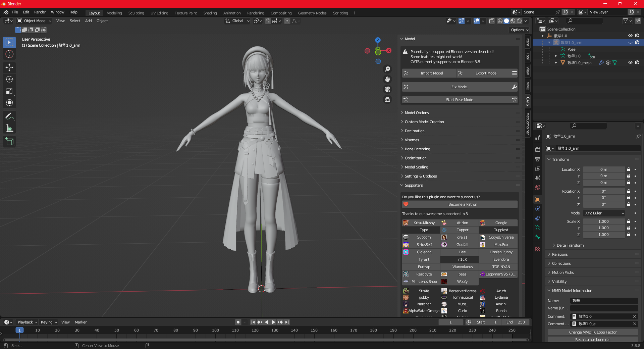Screen dimensions: 644x349
Task: Toggle Location X lock icon
Action: (x=629, y=169)
